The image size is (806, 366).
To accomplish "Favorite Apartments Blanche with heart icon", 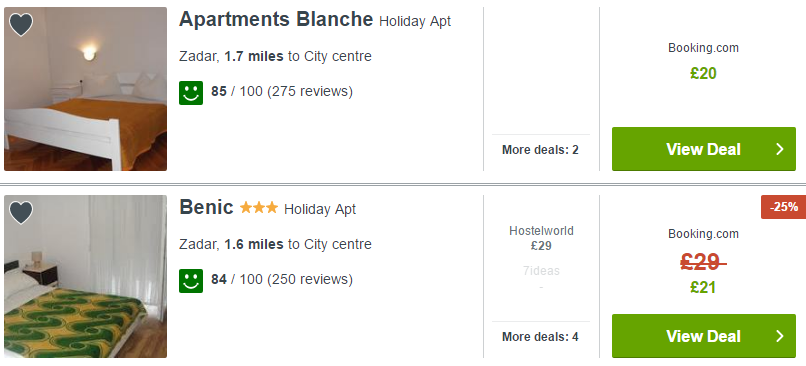I will 21,24.
